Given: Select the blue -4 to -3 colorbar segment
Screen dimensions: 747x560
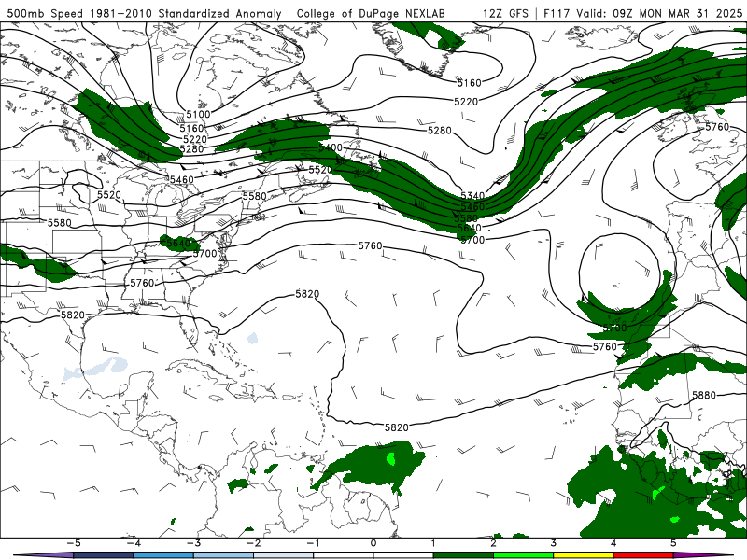Looking at the screenshot, I should coord(163,555).
